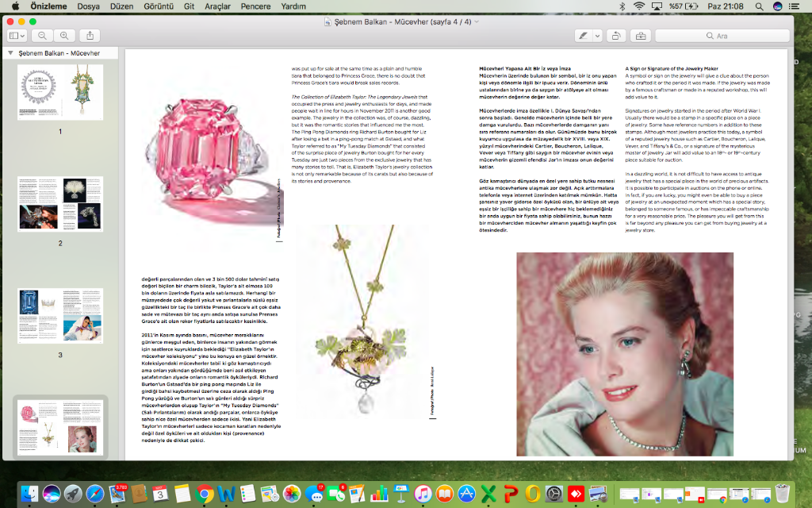Click the Share toolbar button
The height and width of the screenshot is (508, 812).
point(90,36)
